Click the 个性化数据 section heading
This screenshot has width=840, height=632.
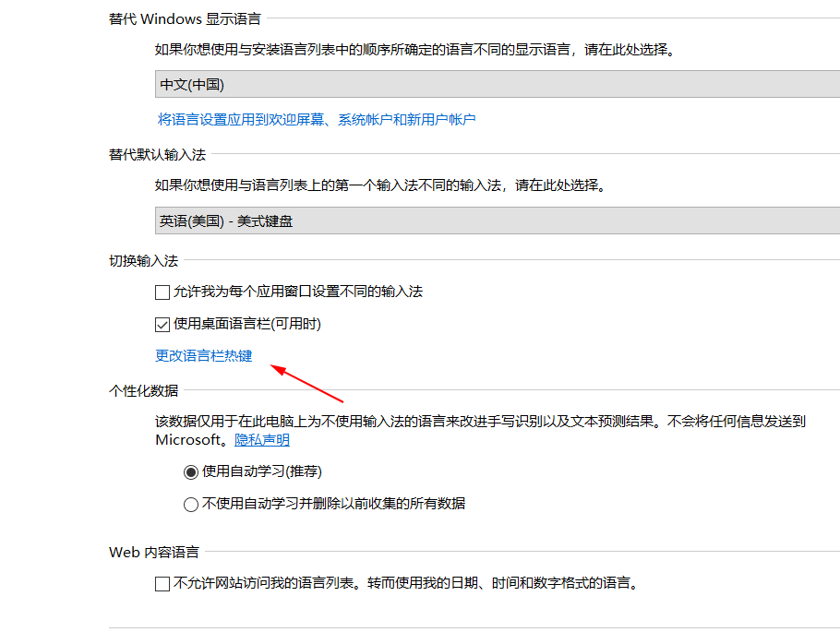[x=144, y=391]
